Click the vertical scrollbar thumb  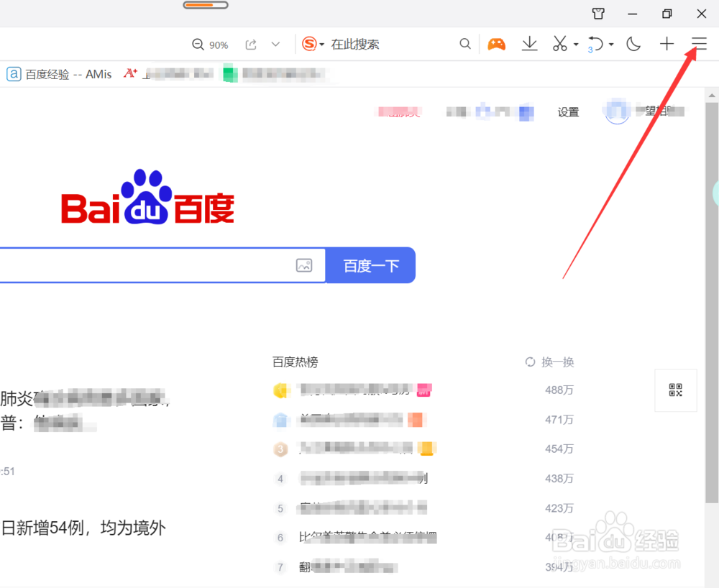[712, 303]
